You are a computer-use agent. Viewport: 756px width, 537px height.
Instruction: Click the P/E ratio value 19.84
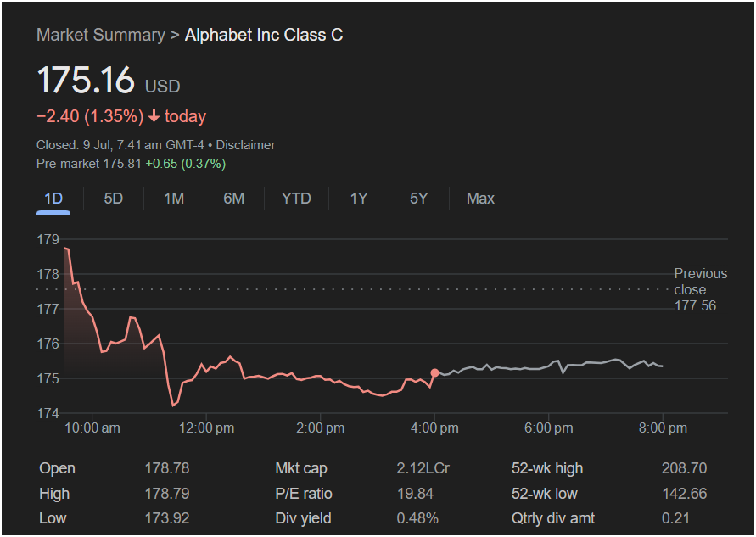(412, 494)
